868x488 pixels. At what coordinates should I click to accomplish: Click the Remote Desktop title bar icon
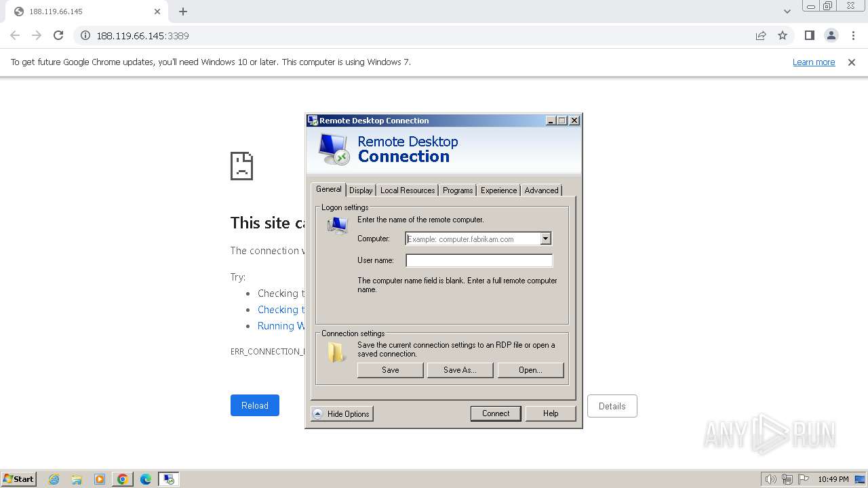[x=313, y=121]
